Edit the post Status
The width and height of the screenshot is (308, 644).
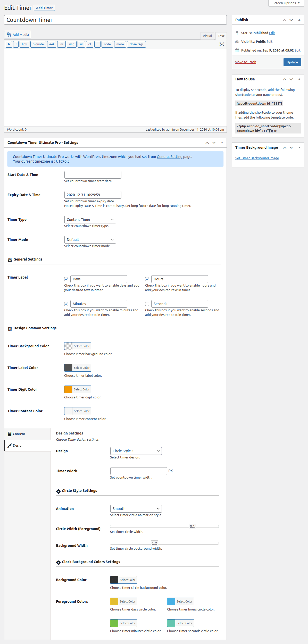click(272, 33)
